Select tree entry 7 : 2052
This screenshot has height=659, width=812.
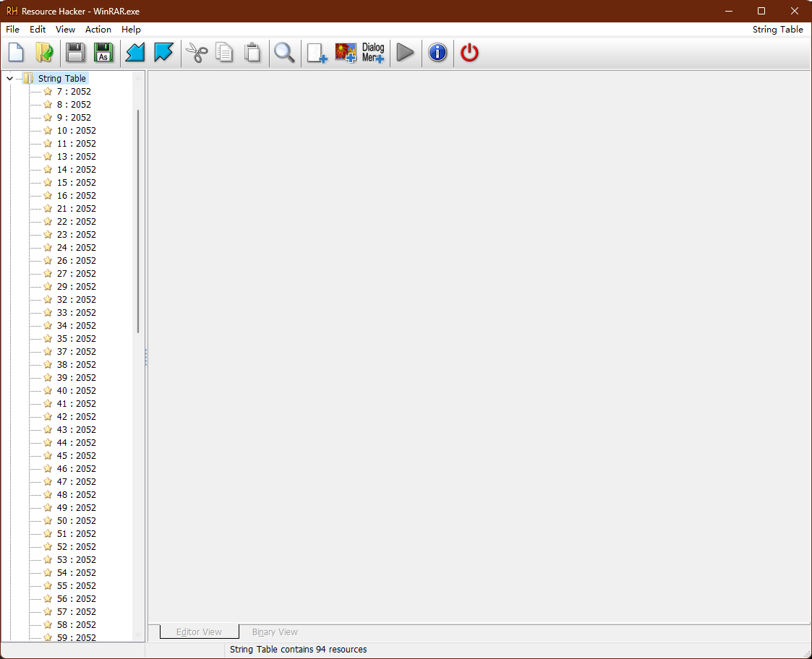[x=74, y=92]
